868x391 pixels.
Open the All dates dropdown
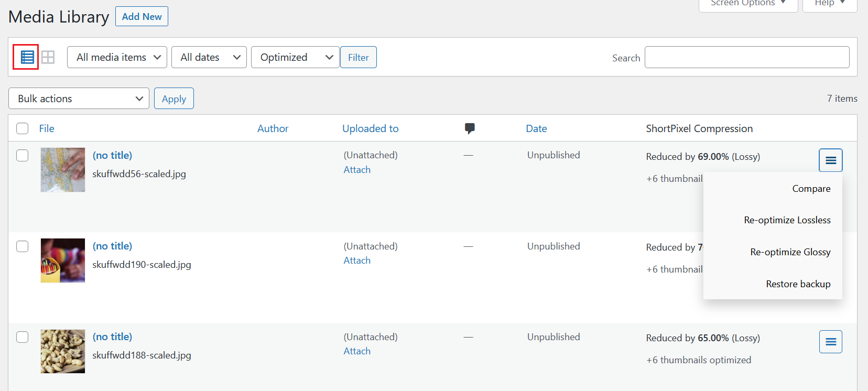pyautogui.click(x=209, y=57)
